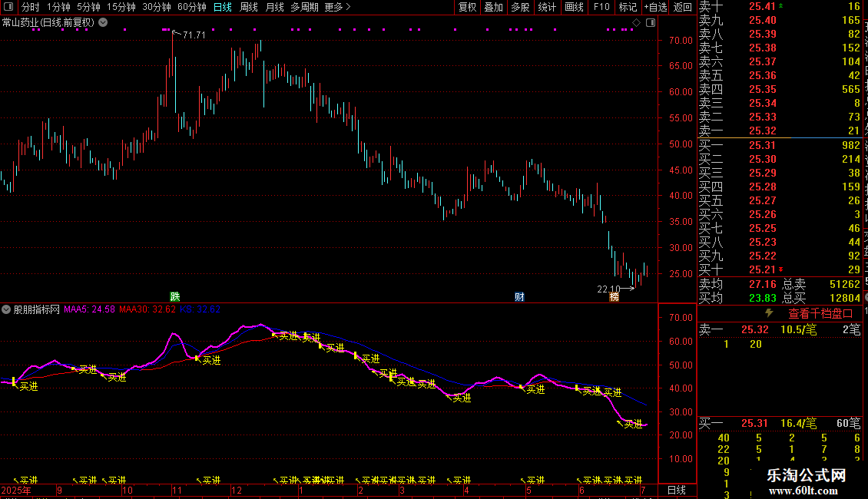868x499 pixels.
Task: Click the 榜 ranking event marker
Action: point(614,296)
